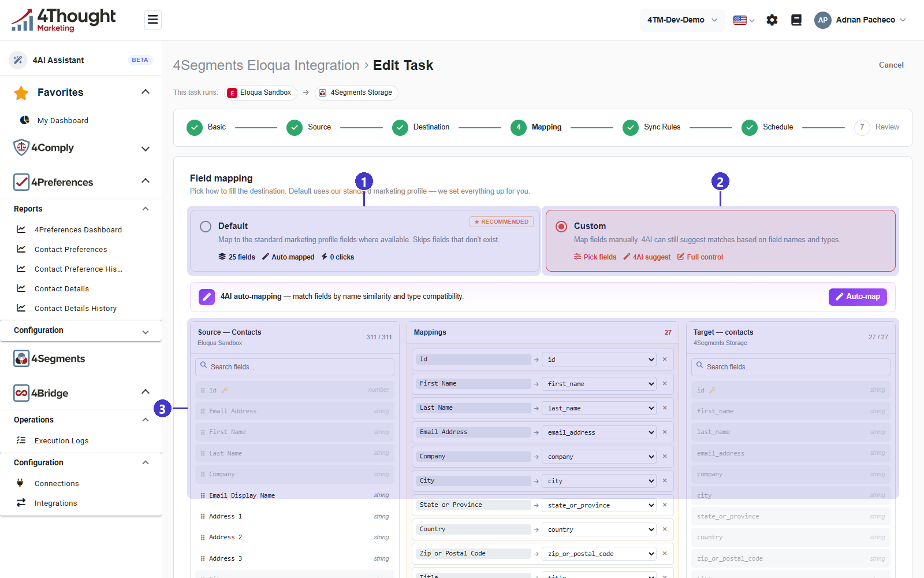
Task: Collapse the 4Bridge section
Action: pos(146,392)
